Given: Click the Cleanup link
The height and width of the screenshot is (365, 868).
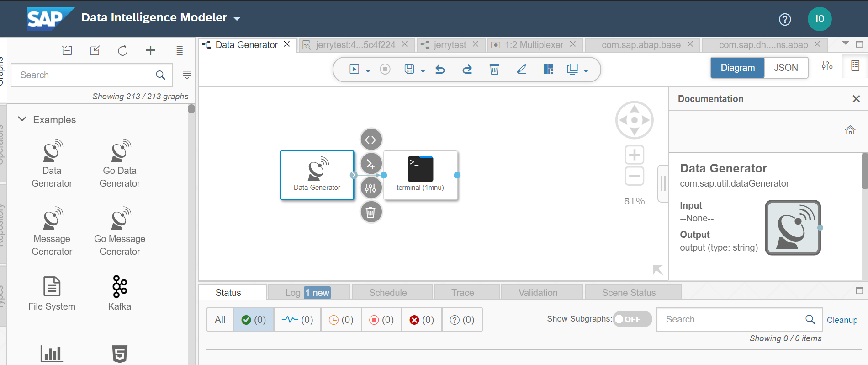Looking at the screenshot, I should click(842, 320).
